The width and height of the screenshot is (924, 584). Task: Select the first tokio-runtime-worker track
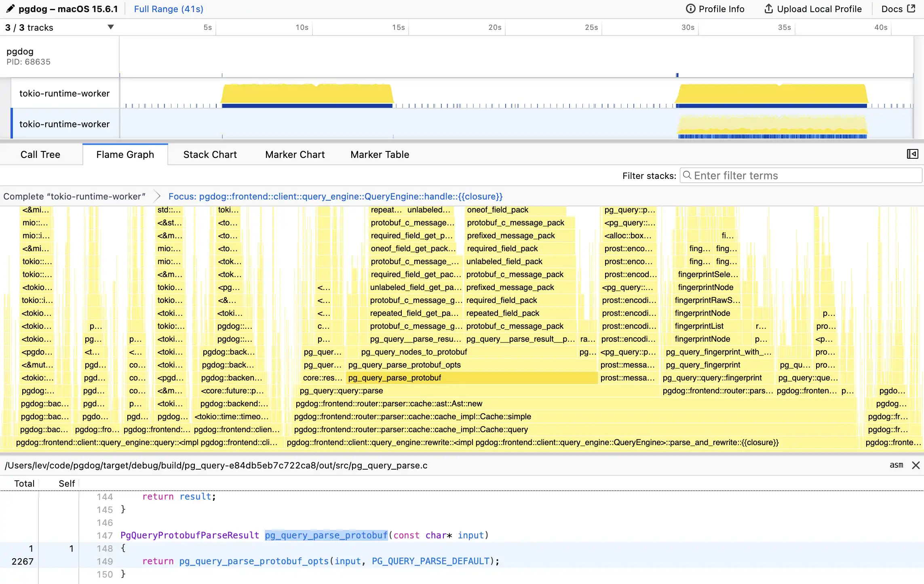65,93
